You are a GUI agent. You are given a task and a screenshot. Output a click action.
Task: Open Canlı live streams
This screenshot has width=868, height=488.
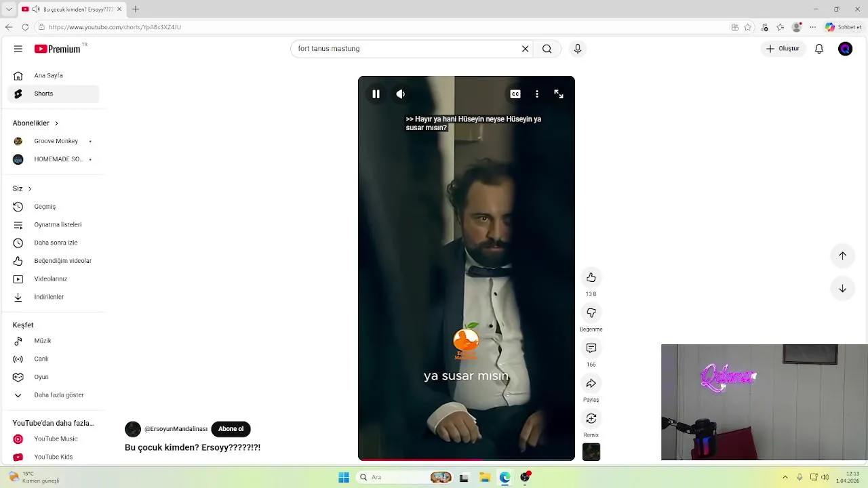(x=53, y=359)
